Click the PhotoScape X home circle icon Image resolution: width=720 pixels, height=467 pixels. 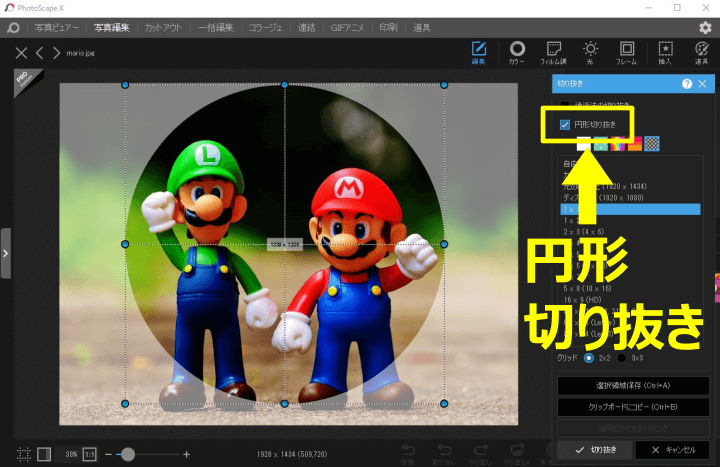click(x=13, y=28)
